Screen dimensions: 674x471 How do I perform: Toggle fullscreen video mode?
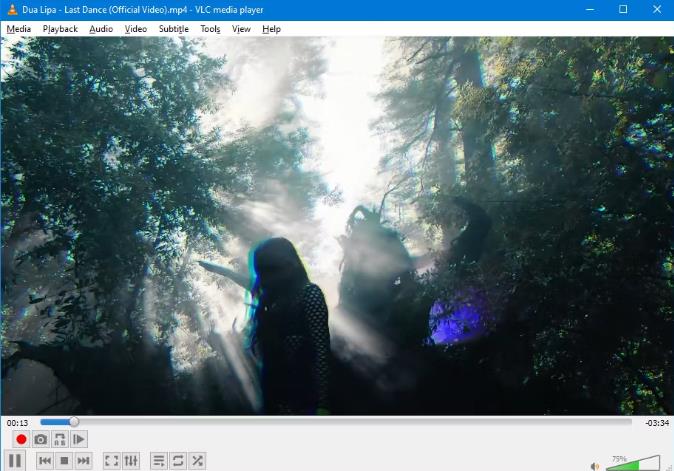pos(112,461)
